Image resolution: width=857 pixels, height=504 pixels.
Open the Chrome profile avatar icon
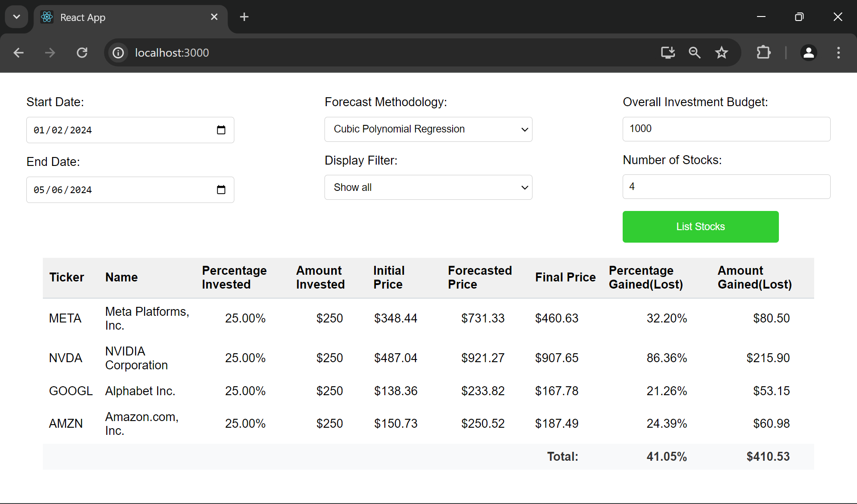coord(809,53)
